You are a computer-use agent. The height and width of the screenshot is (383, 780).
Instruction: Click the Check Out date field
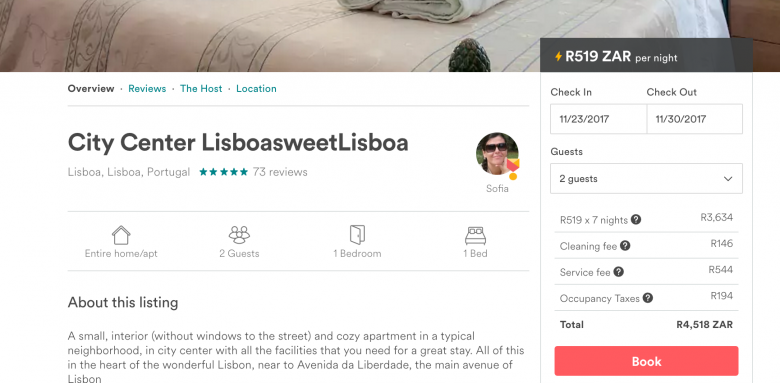point(695,119)
